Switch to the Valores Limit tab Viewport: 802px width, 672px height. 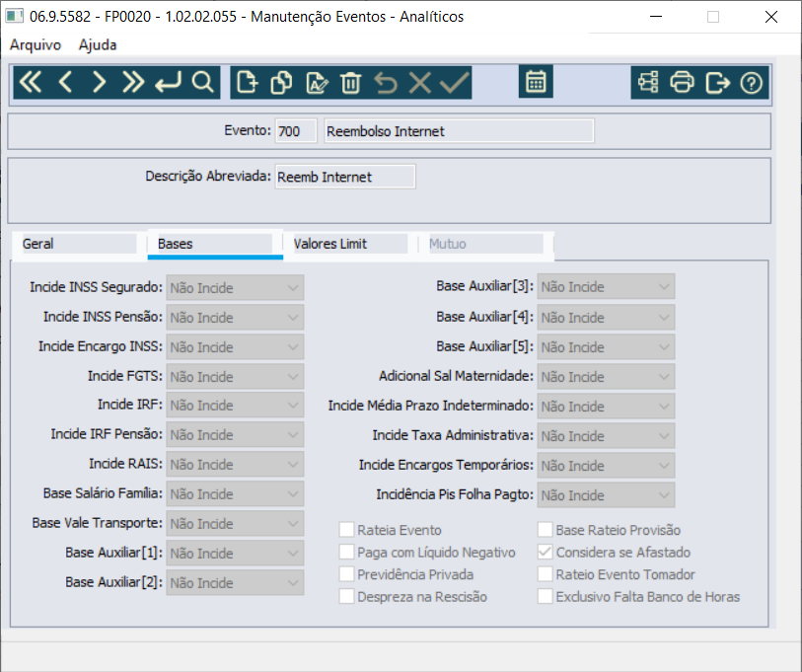(x=350, y=244)
